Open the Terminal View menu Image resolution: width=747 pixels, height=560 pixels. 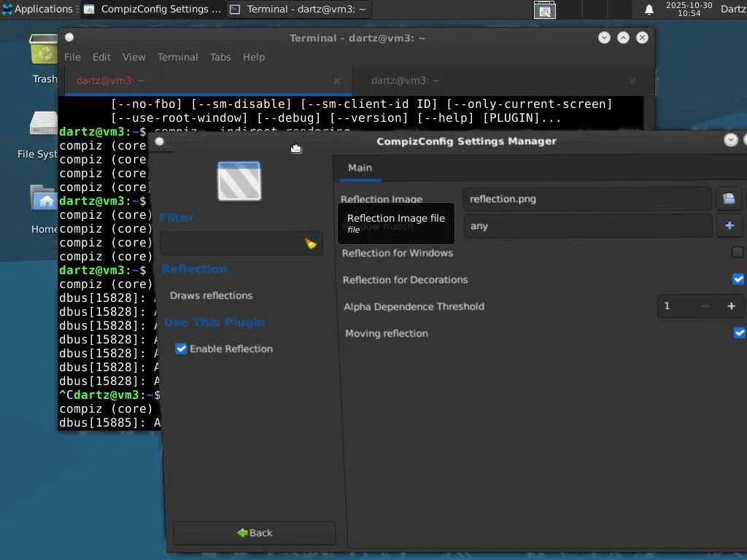(x=134, y=57)
